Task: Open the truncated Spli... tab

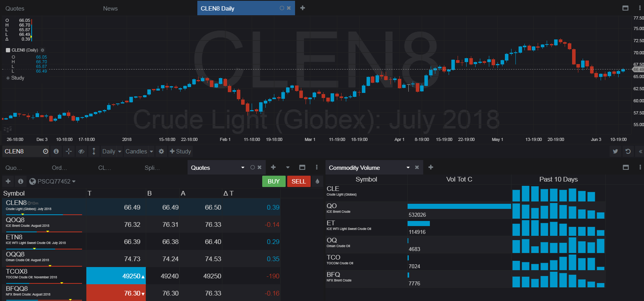Action: pyautogui.click(x=152, y=168)
